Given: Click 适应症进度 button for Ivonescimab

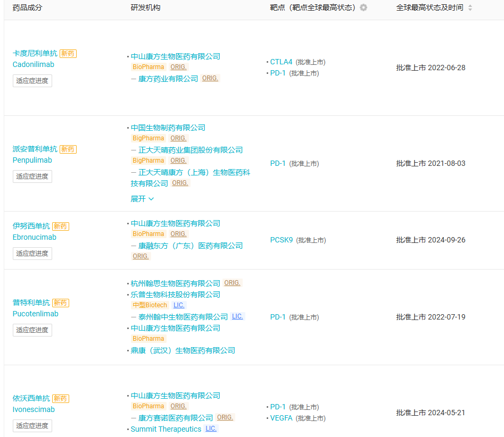Looking at the screenshot, I should click(32, 425).
